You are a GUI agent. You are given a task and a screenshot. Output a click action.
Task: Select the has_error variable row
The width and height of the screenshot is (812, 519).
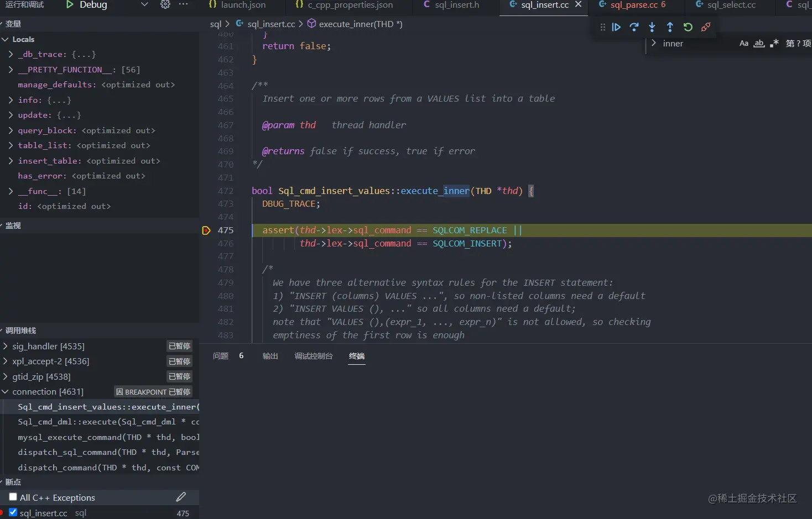(100, 176)
